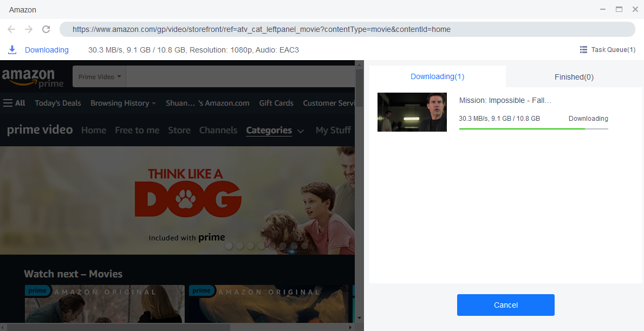Click the prime video heading logo

pos(40,130)
